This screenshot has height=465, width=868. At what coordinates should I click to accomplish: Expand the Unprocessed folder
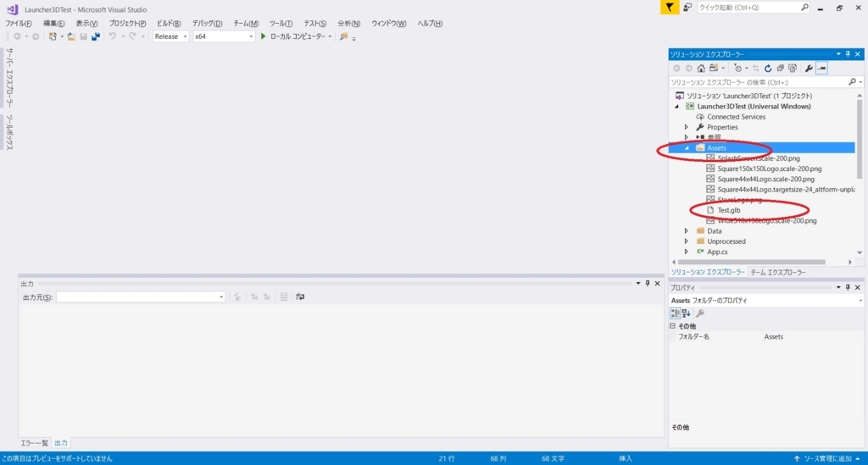point(687,241)
